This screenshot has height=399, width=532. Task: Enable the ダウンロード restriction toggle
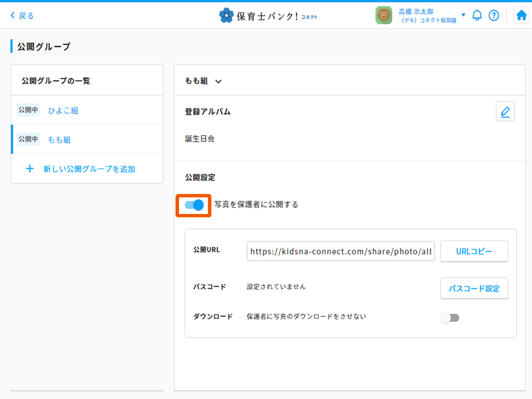click(450, 317)
